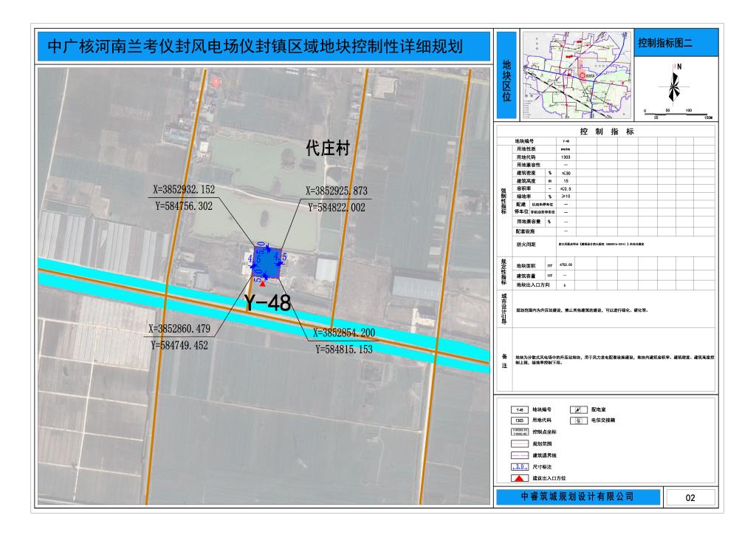Screen dimensions: 756x535
Task: Click the 建议出入口方位 legend label
Action: tap(549, 479)
